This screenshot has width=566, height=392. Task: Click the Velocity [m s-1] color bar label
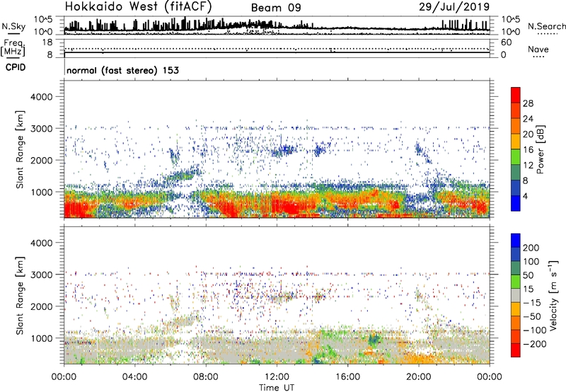tap(553, 296)
